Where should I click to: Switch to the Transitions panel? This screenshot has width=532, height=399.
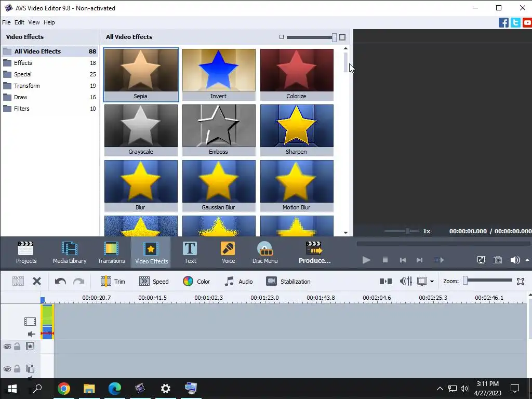(111, 252)
